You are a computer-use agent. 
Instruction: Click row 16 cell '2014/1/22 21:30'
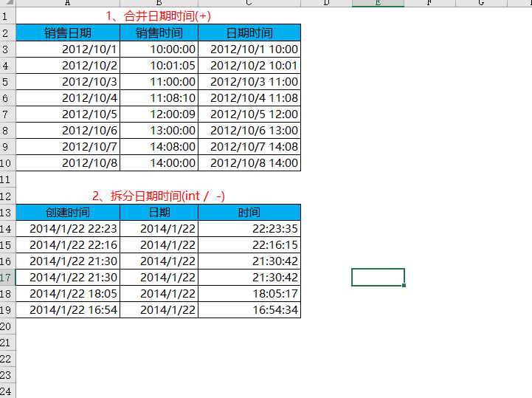[68, 261]
